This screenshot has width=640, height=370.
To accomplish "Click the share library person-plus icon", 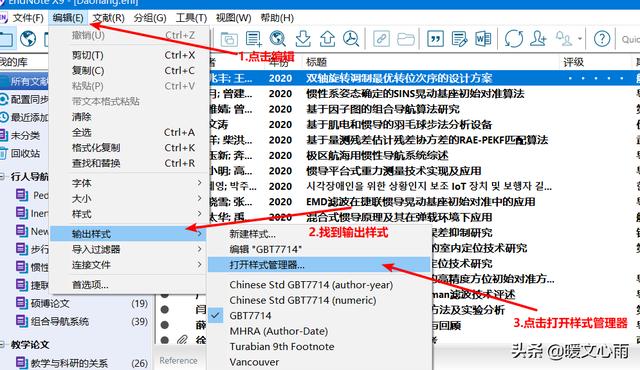I will point(538,39).
